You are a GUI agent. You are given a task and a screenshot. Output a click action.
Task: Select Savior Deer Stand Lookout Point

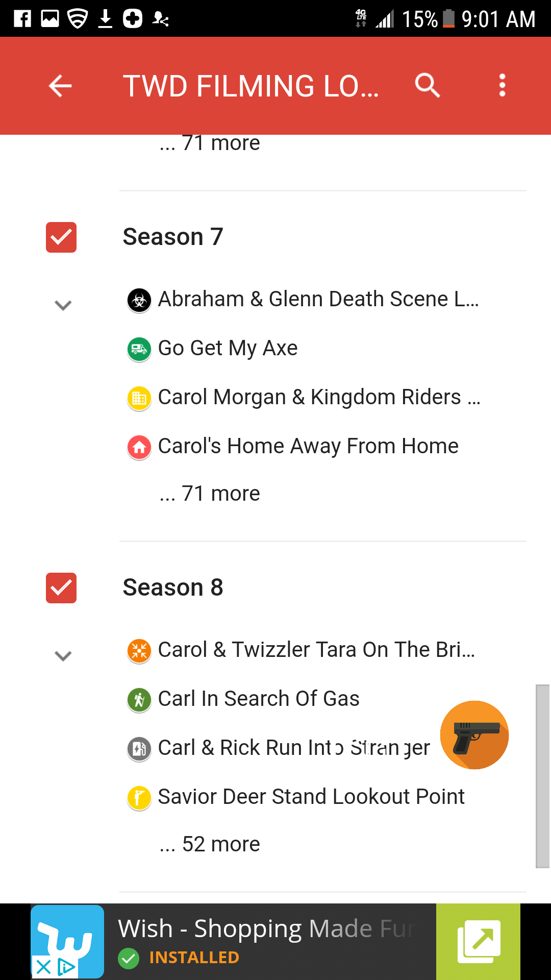(x=311, y=797)
